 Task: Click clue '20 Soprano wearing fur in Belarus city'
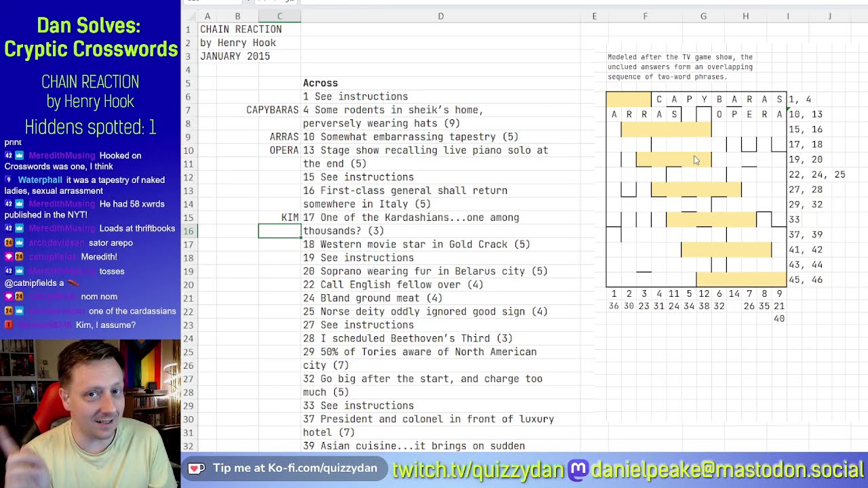(425, 271)
